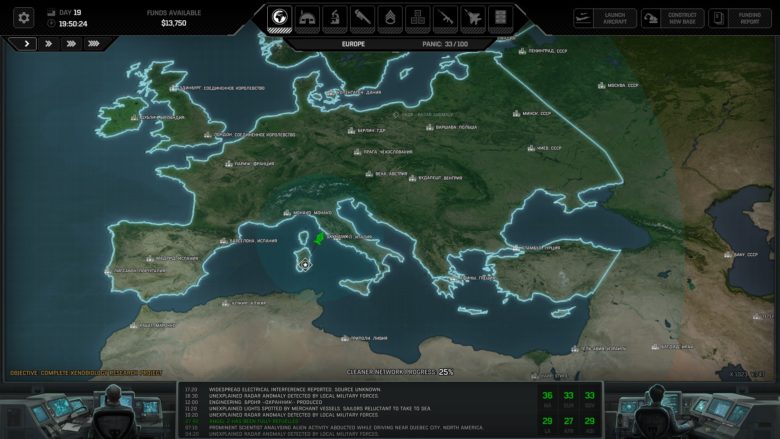The width and height of the screenshot is (780, 439).
Task: Open the soldier equipment rifle screen
Action: tap(445, 18)
